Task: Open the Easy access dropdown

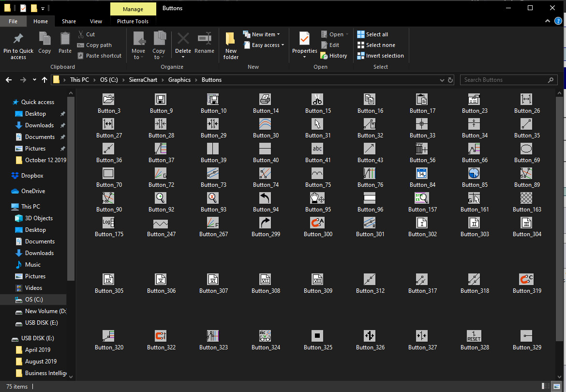Action: pos(264,45)
